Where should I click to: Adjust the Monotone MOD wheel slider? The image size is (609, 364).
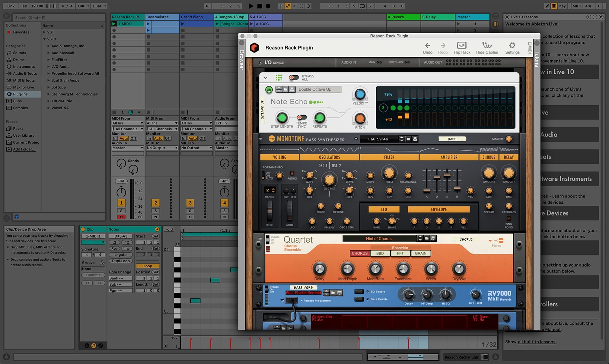(x=289, y=210)
